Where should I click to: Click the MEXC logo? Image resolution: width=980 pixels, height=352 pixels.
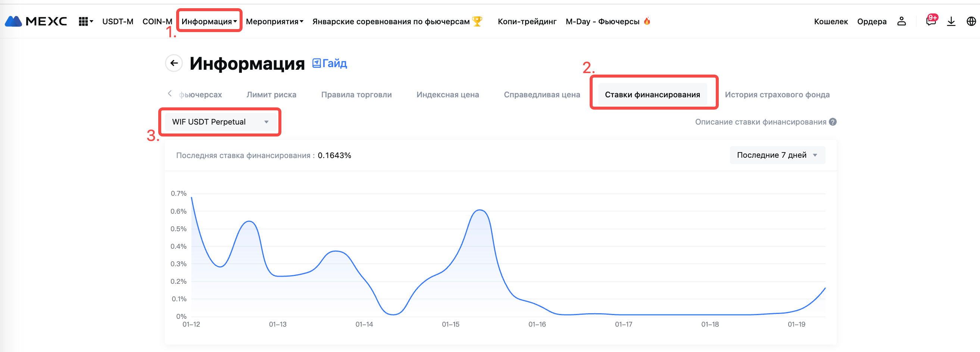tap(36, 21)
